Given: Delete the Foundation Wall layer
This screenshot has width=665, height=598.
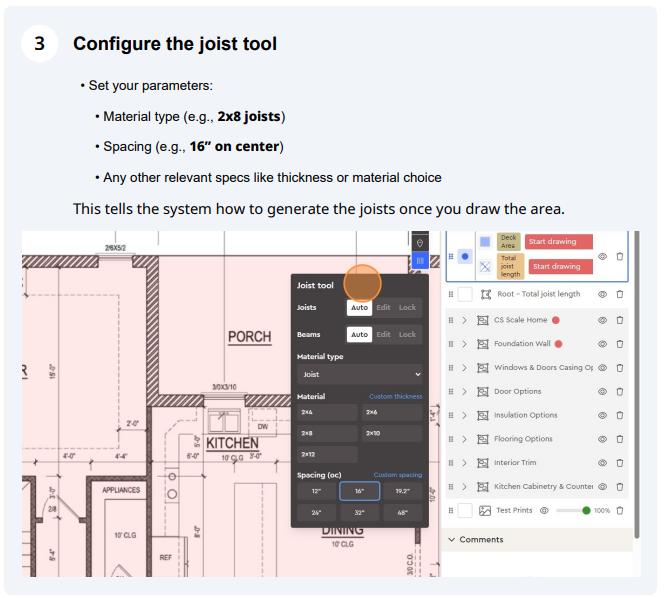Looking at the screenshot, I should [x=620, y=344].
